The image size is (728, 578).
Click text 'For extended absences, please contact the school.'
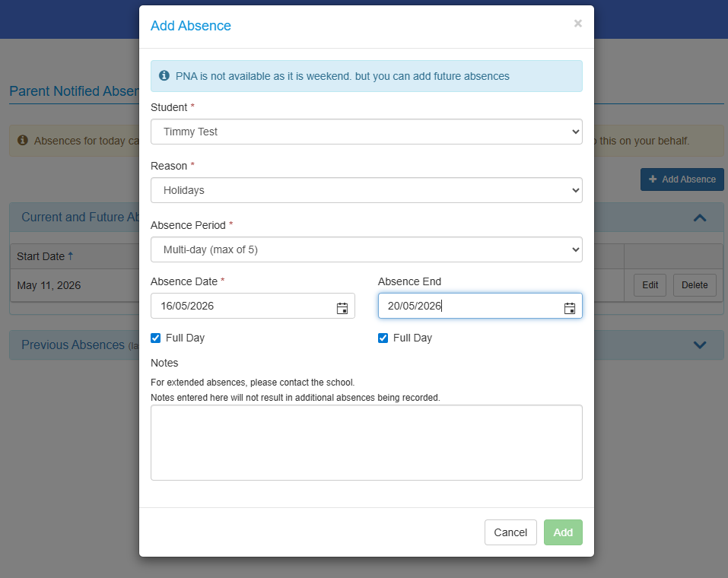tap(253, 383)
